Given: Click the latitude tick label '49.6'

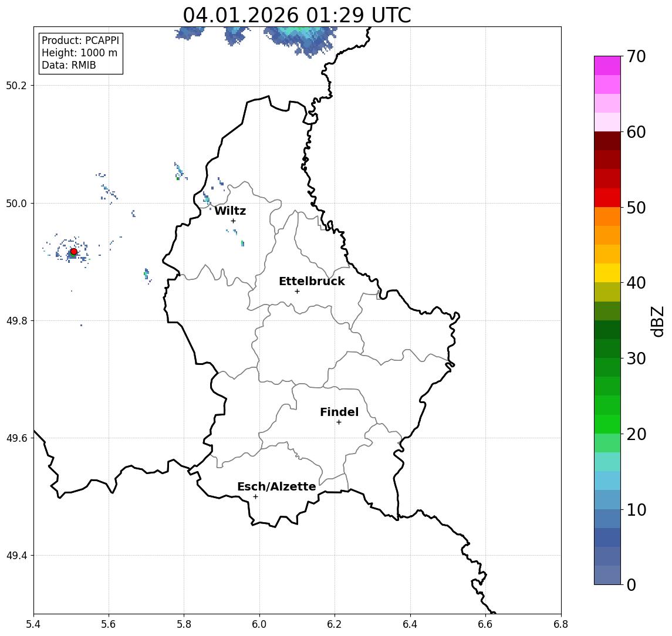Looking at the screenshot, I should [16, 438].
